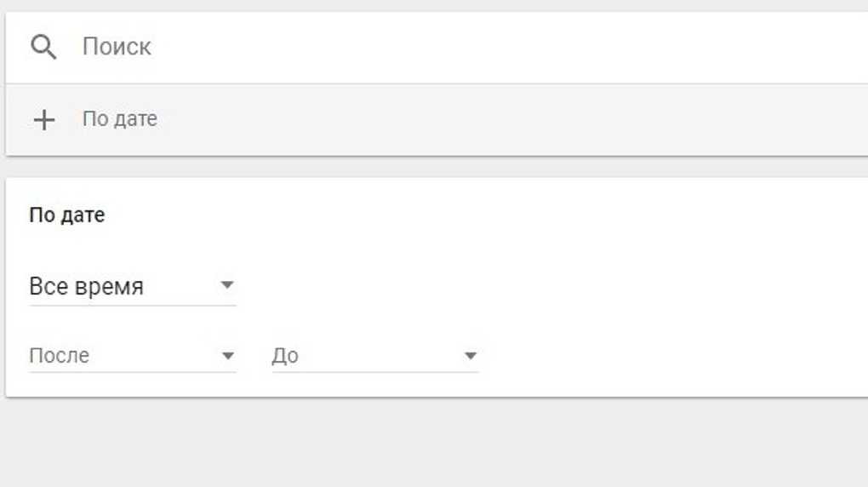Expand the "После" date picker
The height and width of the screenshot is (487, 868).
132,356
